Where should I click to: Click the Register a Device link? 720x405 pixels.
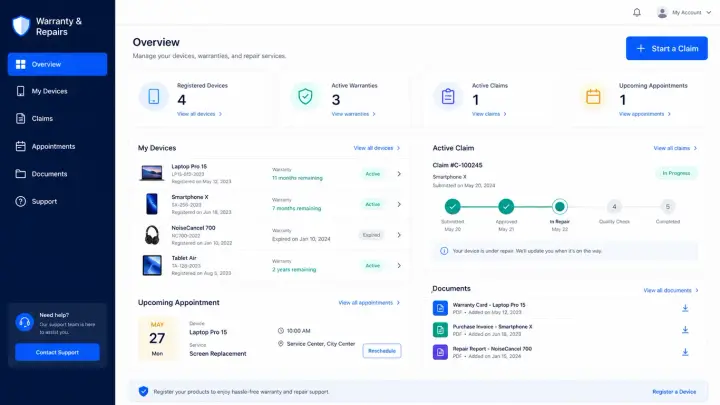tap(674, 392)
